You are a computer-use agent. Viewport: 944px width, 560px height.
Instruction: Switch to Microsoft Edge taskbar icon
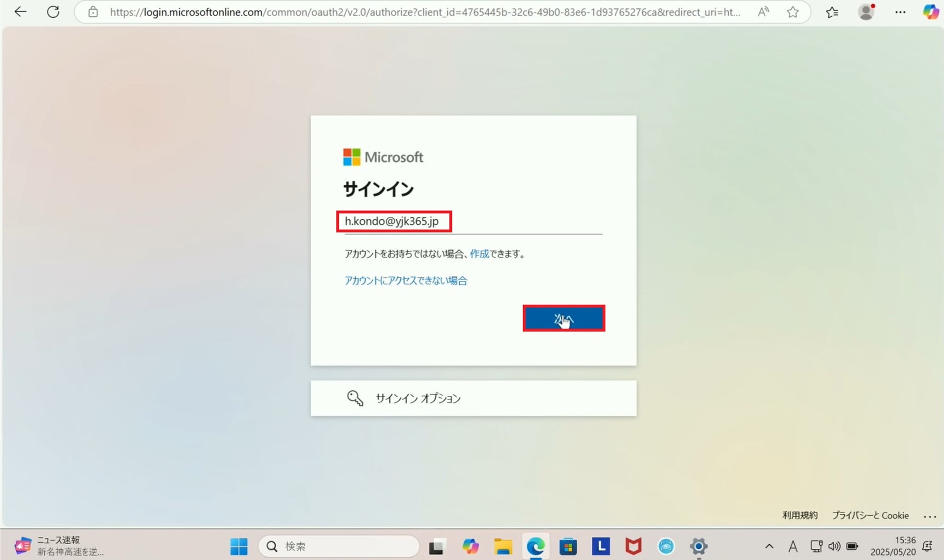pyautogui.click(x=535, y=546)
